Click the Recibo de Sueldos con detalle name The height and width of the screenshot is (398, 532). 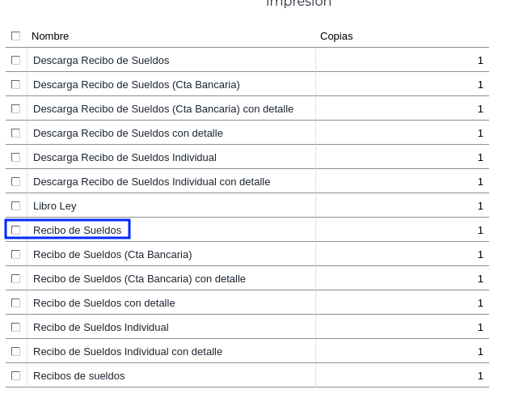pyautogui.click(x=104, y=303)
